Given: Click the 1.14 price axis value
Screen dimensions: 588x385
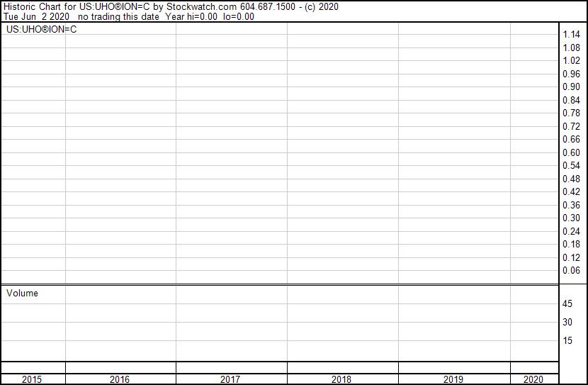Looking at the screenshot, I should pos(571,35).
